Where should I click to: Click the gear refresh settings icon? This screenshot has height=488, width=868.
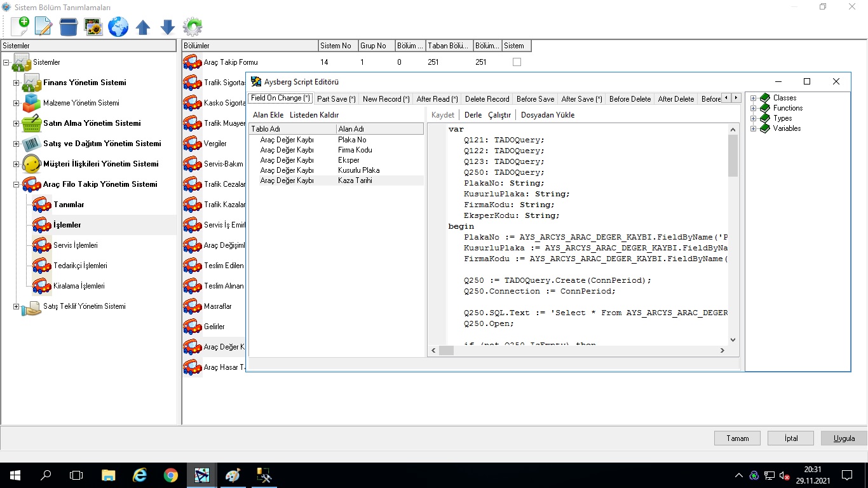click(193, 27)
